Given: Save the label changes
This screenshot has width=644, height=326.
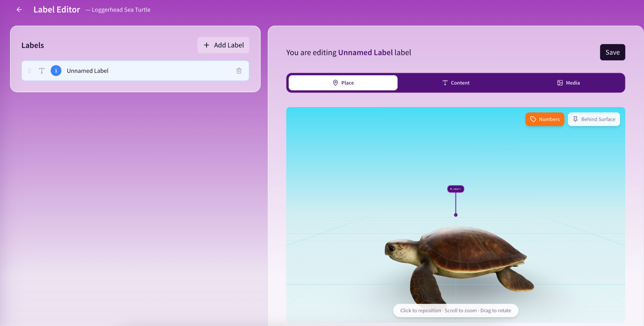Looking at the screenshot, I should 612,52.
